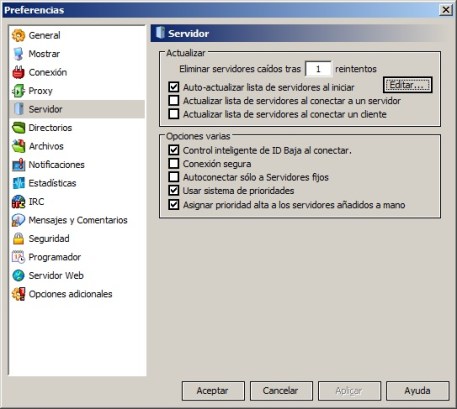This screenshot has width=457, height=409.
Task: Click the Programador calendar icon
Action: pyautogui.click(x=18, y=257)
